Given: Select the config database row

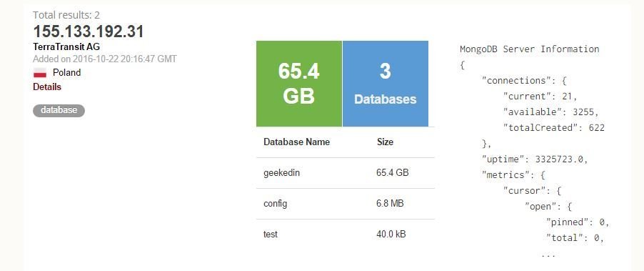Looking at the screenshot, I should point(346,204).
